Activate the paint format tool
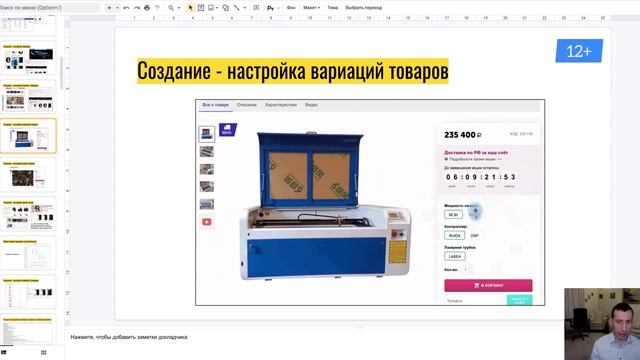Screen dimensions: 640x360 pyautogui.click(x=157, y=8)
